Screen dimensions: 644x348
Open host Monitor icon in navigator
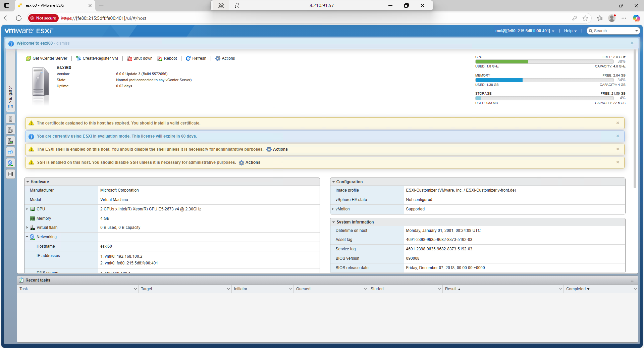[x=10, y=141]
